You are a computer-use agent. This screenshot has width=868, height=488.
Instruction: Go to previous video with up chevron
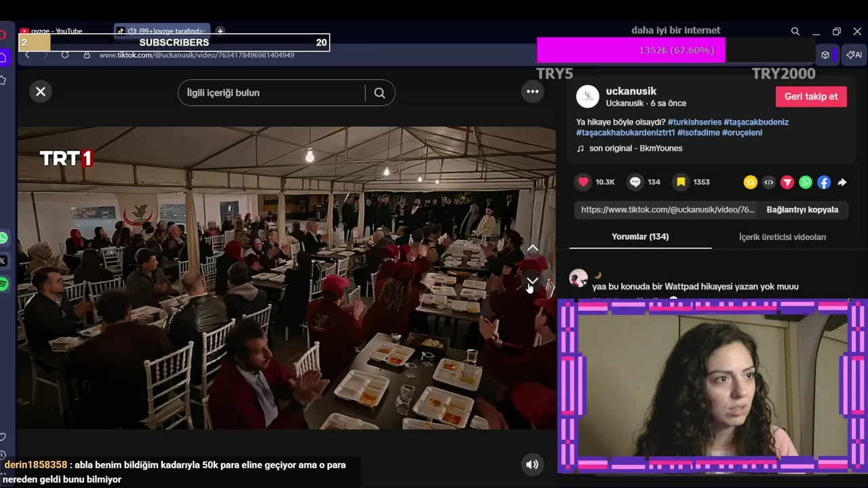click(533, 249)
